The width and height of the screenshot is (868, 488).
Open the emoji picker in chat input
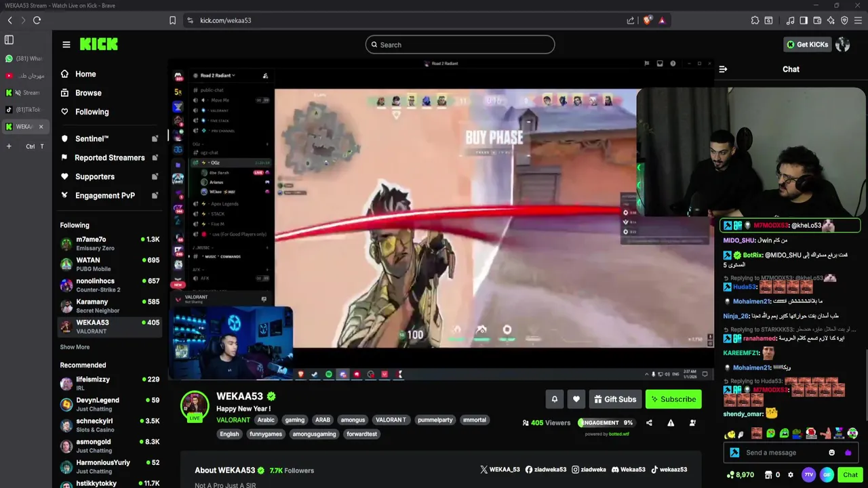[832, 453]
